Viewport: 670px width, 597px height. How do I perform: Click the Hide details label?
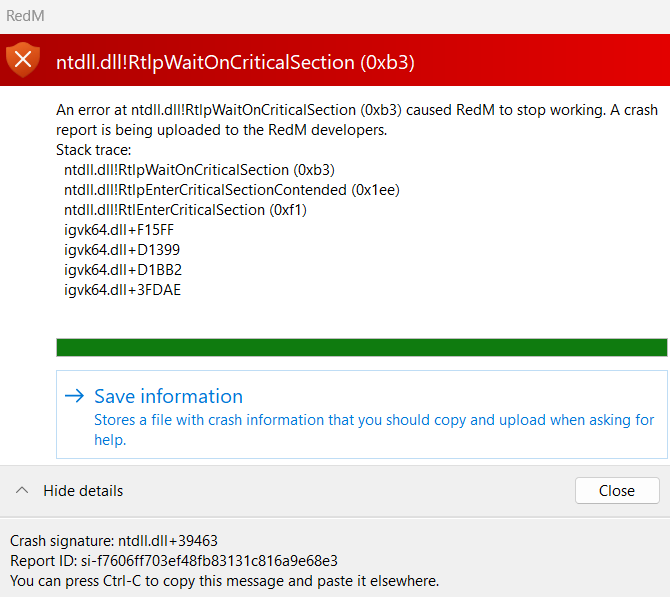pos(83,491)
